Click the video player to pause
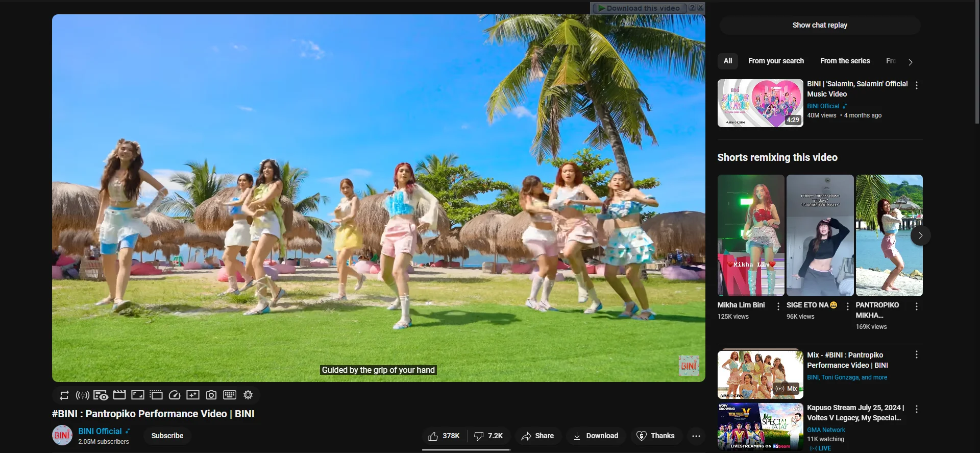980x453 pixels. (379, 198)
